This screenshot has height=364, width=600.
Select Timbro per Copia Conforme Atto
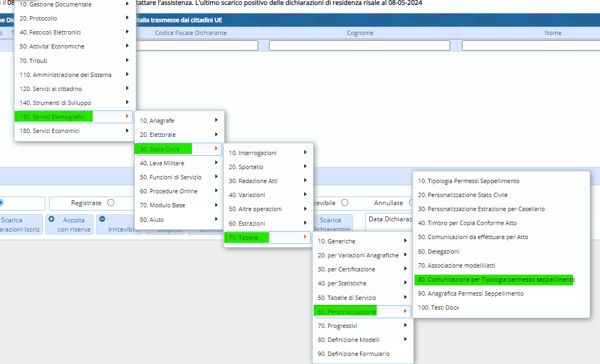(467, 223)
